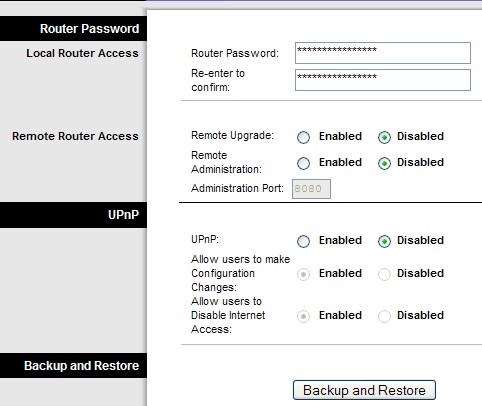Click the Router Password input field
482x406 pixels.
click(x=383, y=53)
